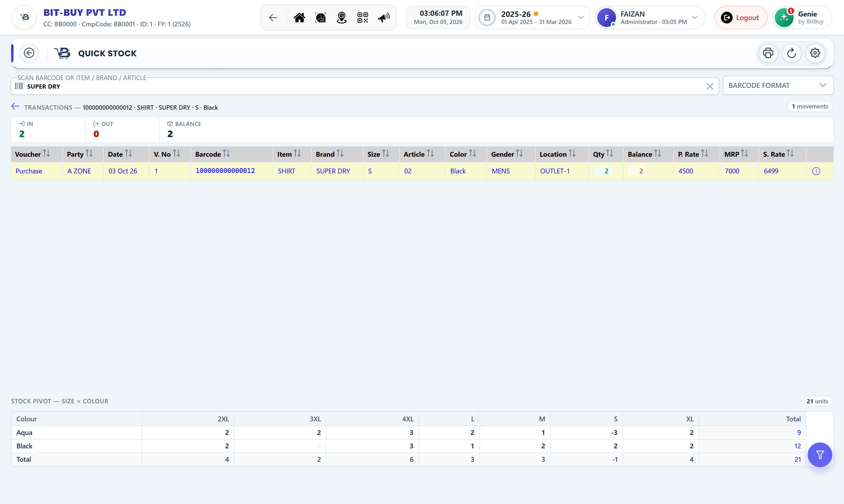Go back from Transactions view arrow

[x=15, y=107]
